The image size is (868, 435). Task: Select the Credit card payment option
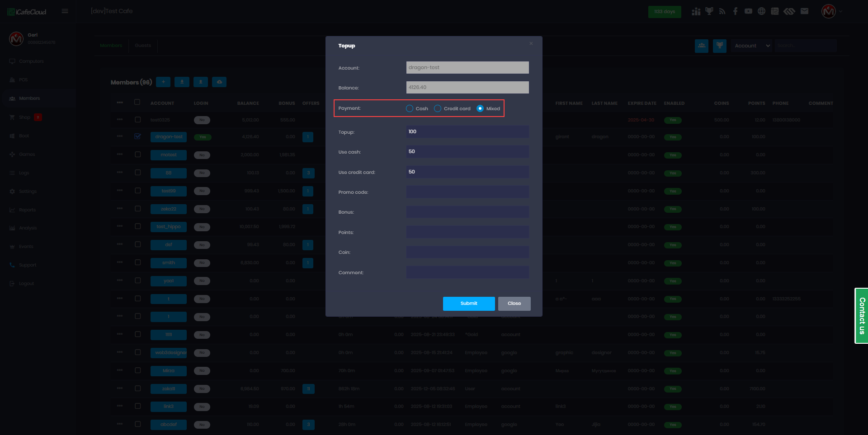point(438,108)
